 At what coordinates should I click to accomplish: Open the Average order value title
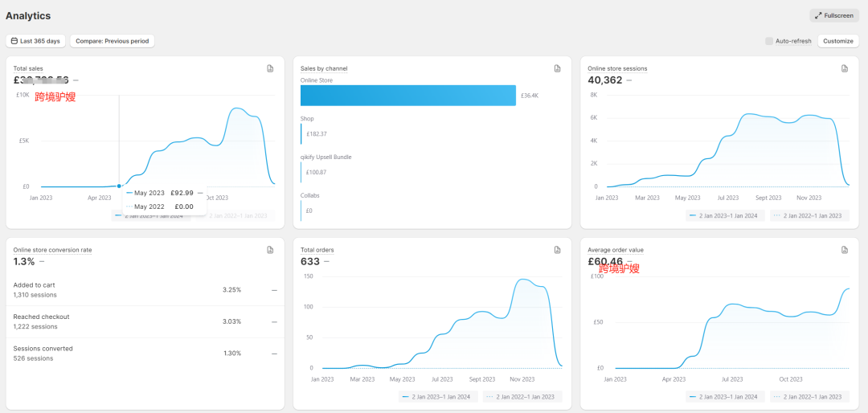coord(616,250)
